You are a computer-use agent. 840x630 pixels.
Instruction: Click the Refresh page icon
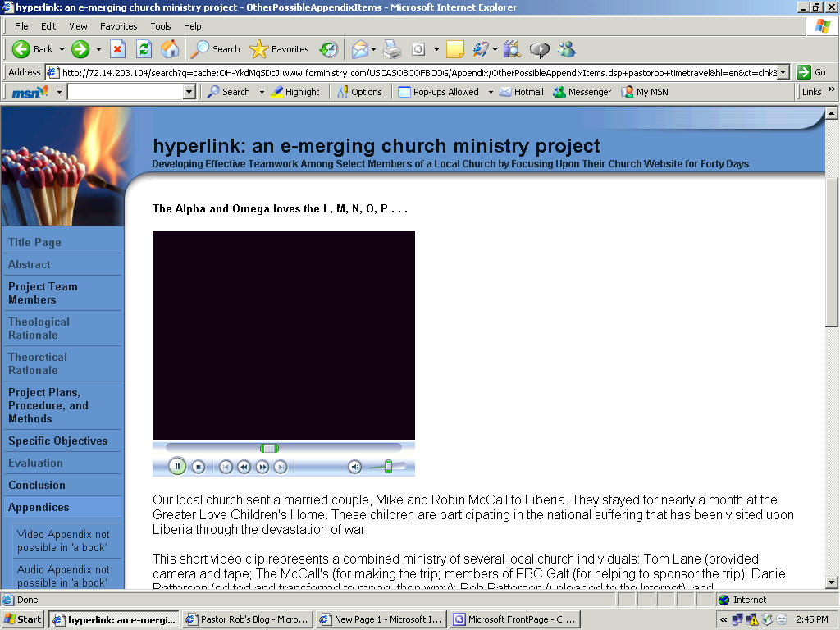(144, 49)
